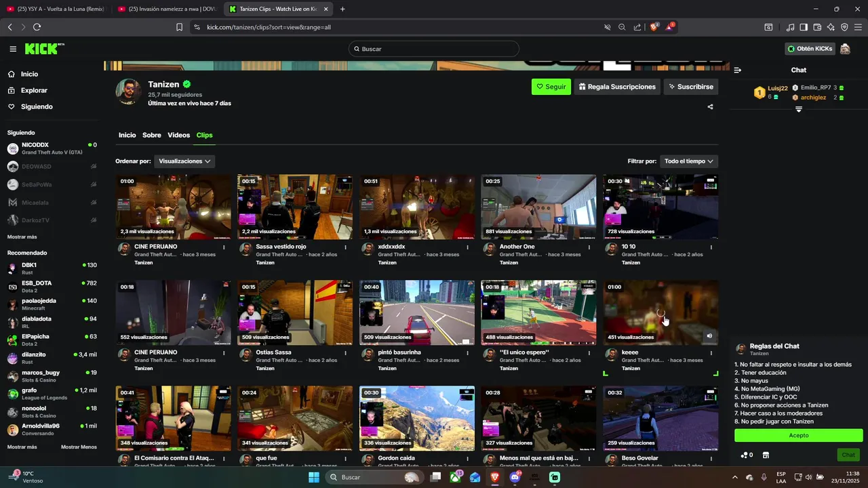Reload the page
Image resolution: width=868 pixels, height=488 pixels.
pyautogui.click(x=37, y=27)
